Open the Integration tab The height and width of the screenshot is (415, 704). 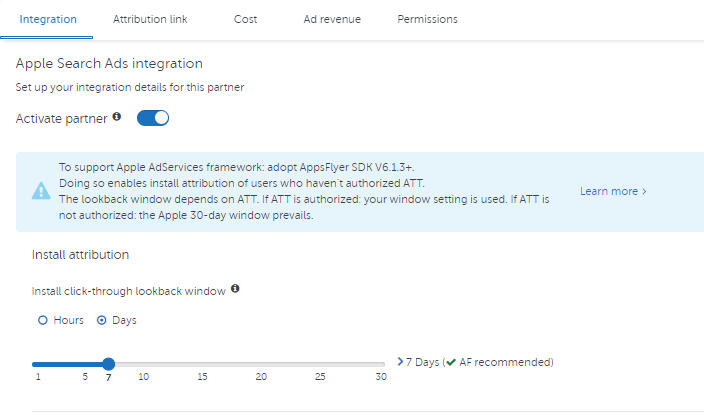pyautogui.click(x=48, y=19)
